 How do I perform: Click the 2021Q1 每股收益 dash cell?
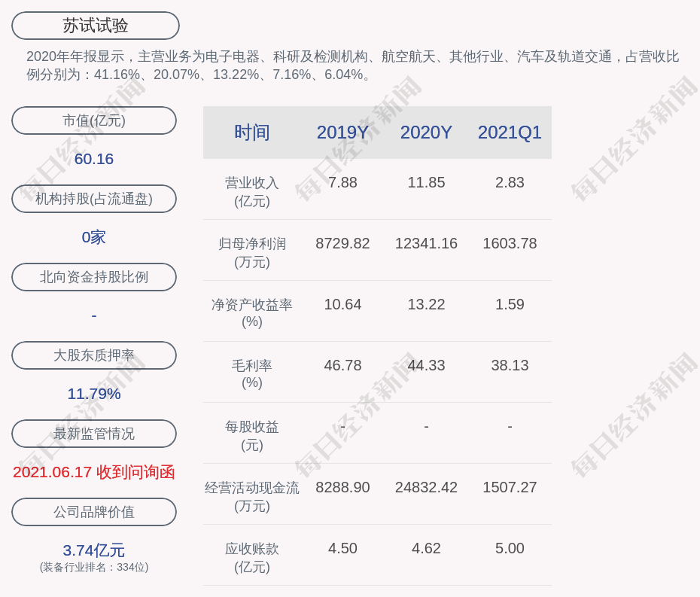coord(510,426)
